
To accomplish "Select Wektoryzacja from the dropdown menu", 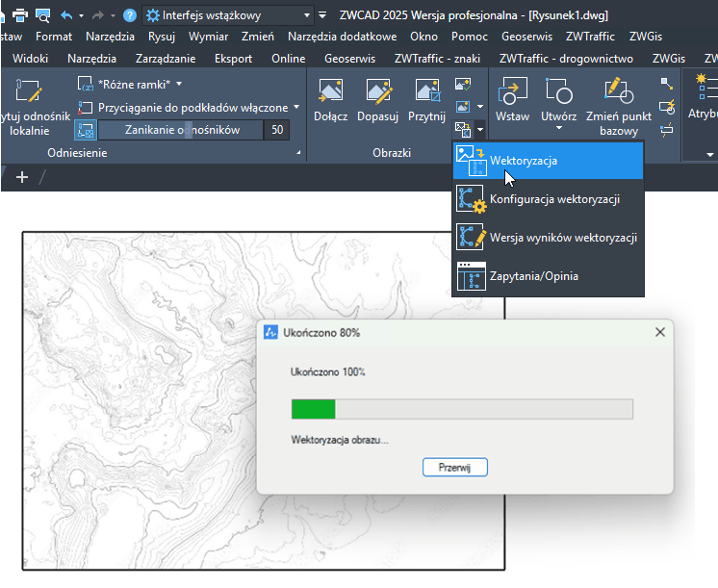I will pyautogui.click(x=548, y=161).
